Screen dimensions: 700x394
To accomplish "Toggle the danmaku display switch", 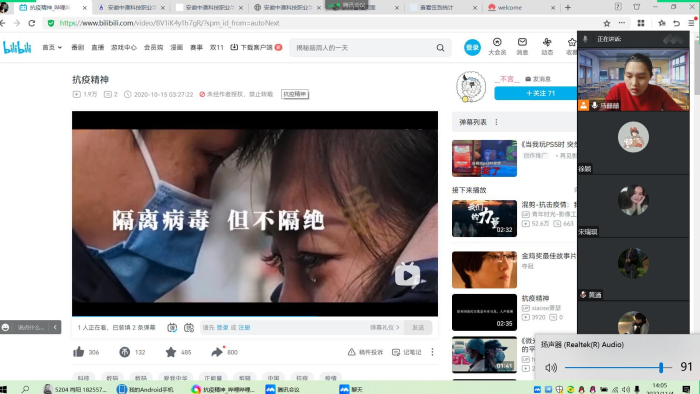I will pyautogui.click(x=172, y=328).
